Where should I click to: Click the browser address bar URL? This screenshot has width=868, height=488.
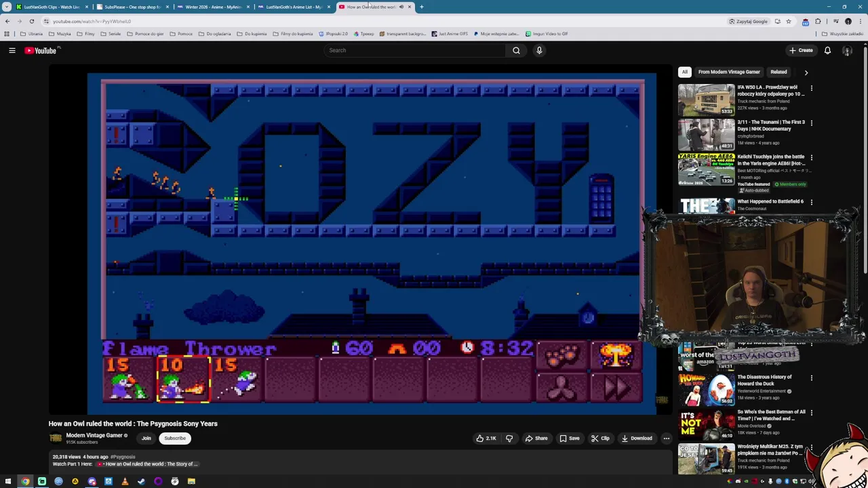tap(92, 21)
